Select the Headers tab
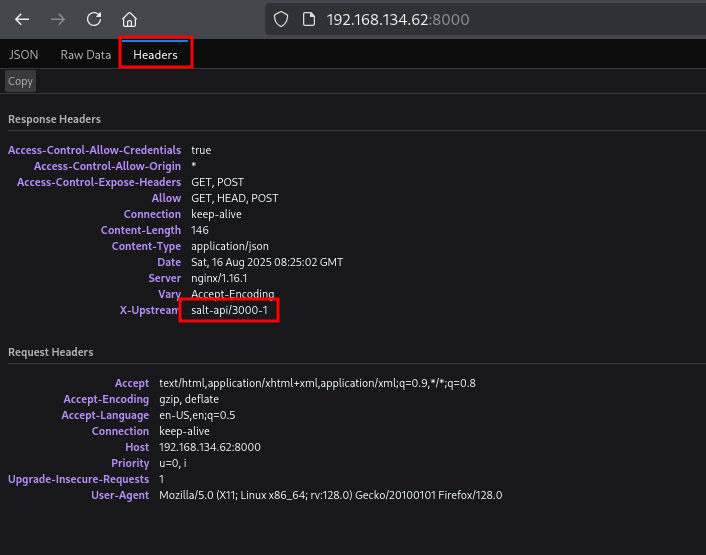The image size is (706, 555). point(155,55)
